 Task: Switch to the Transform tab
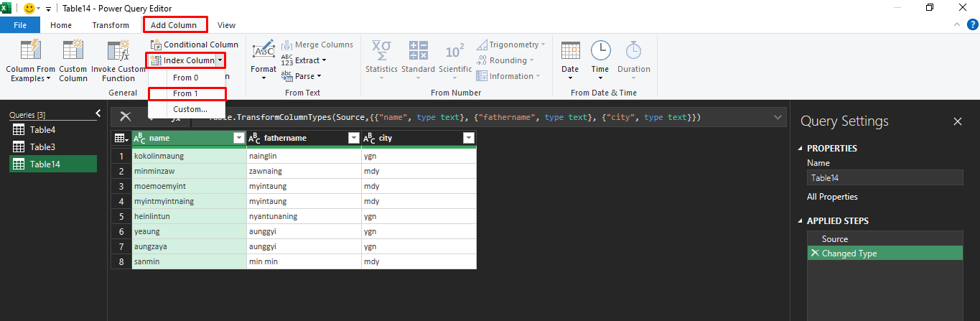coord(111,25)
